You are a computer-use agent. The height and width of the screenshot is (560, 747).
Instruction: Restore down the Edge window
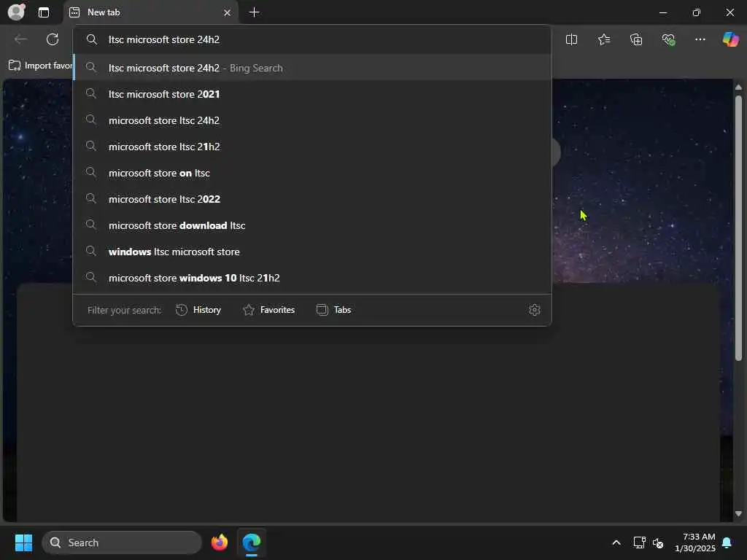click(x=696, y=12)
